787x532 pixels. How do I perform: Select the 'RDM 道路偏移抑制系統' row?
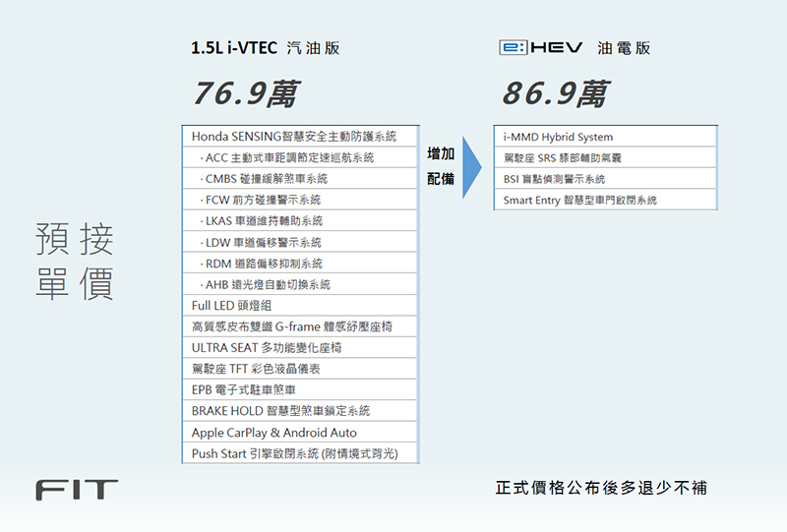point(300,264)
